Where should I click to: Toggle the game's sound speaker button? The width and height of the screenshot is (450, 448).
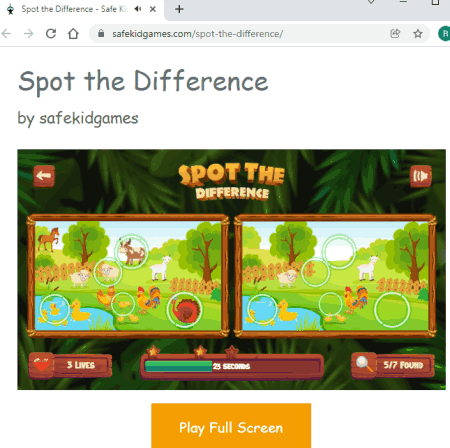point(421,176)
